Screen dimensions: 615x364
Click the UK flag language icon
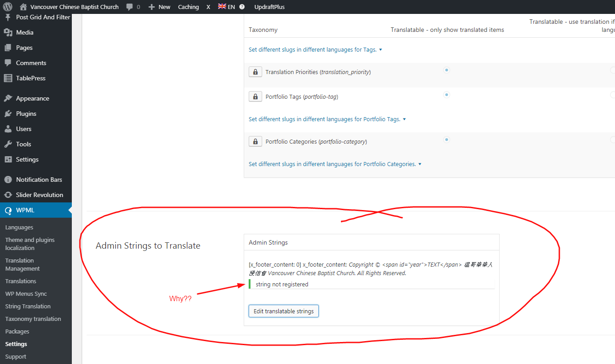pyautogui.click(x=222, y=7)
